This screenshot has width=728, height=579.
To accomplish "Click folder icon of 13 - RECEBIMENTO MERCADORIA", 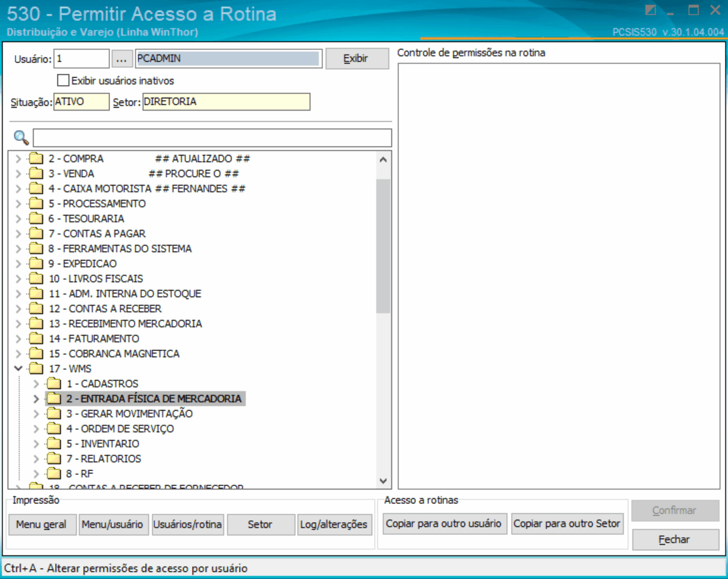I will pyautogui.click(x=36, y=324).
